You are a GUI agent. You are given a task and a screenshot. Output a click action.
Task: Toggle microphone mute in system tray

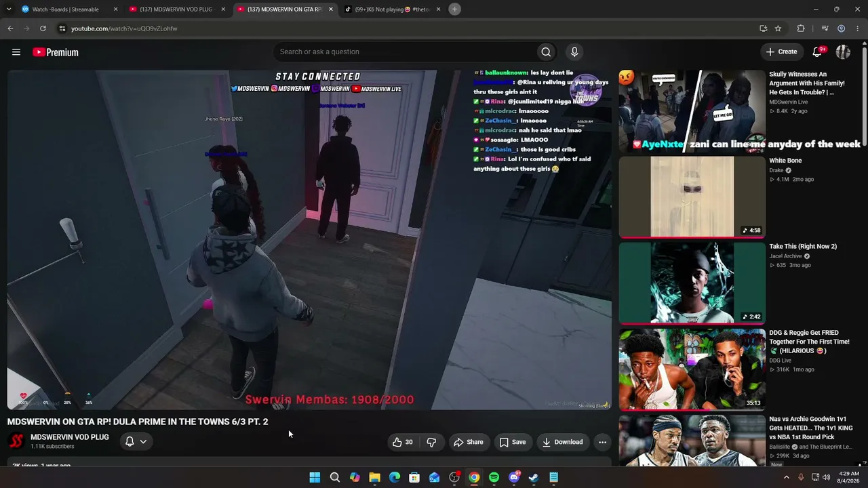[800, 477]
